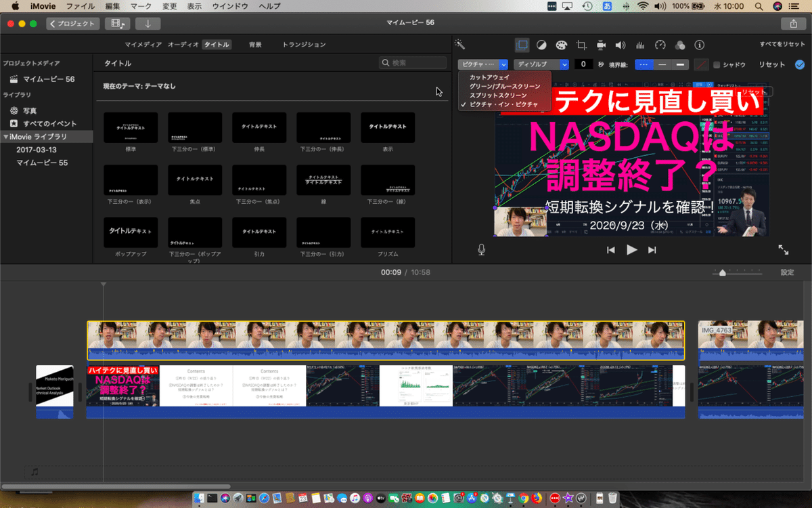Click the title search field
Screen dimensions: 812x508
point(413,62)
